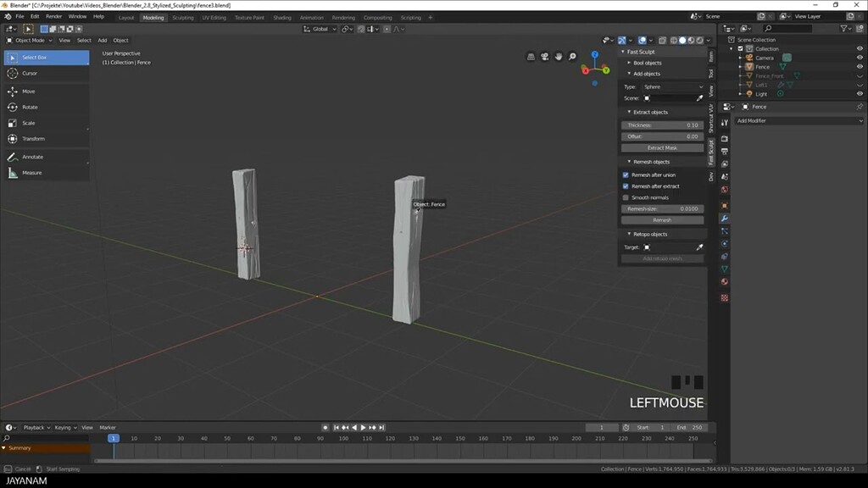This screenshot has width=868, height=488.
Task: Click the camera view icon in viewport
Action: 545,57
